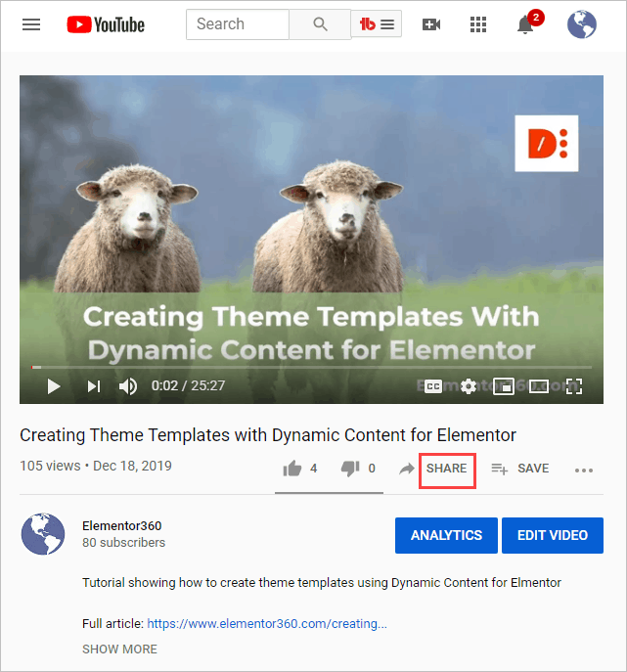Viewport: 627px width, 672px height.
Task: Open the elementor360.com article link
Action: 267,623
